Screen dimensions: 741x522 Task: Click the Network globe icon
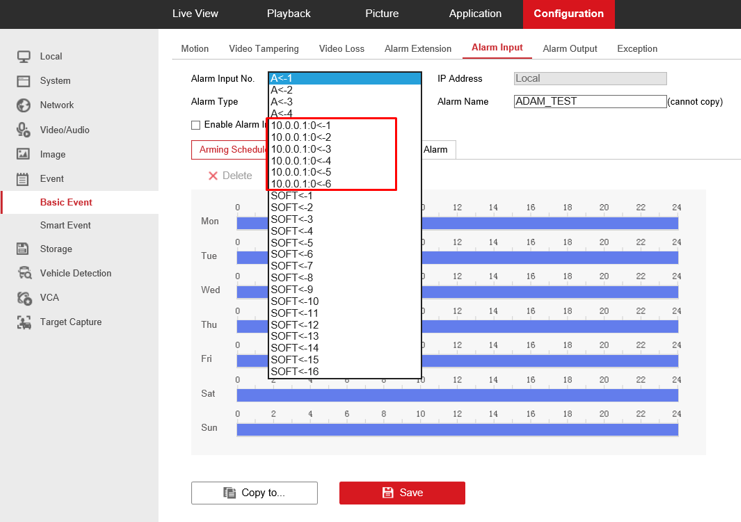pyautogui.click(x=23, y=105)
